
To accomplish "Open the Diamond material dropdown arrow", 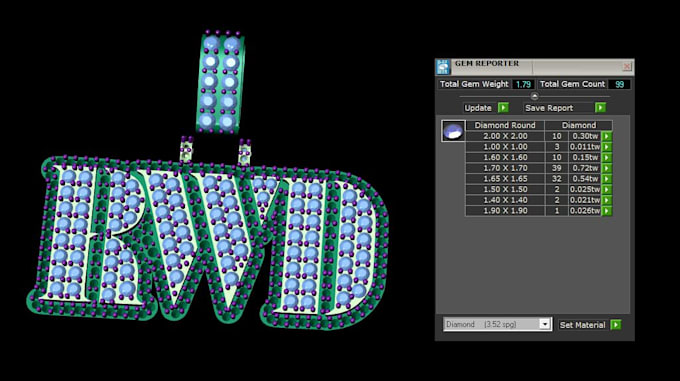I will click(545, 324).
